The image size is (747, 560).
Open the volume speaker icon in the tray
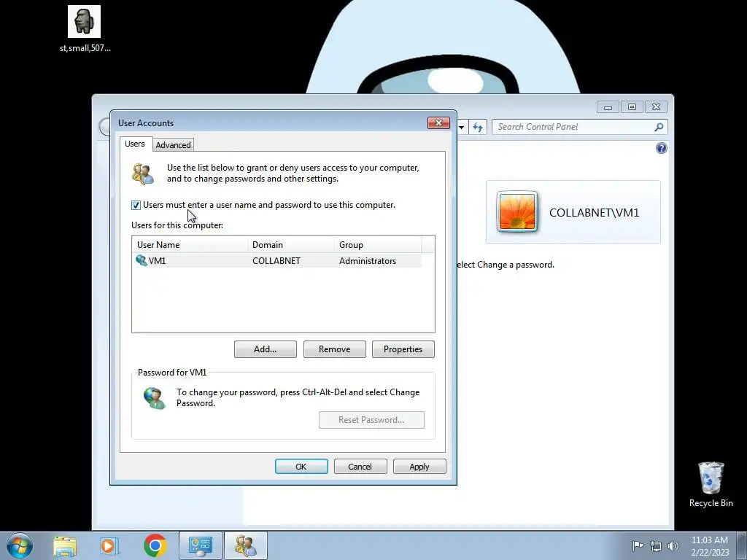point(673,545)
